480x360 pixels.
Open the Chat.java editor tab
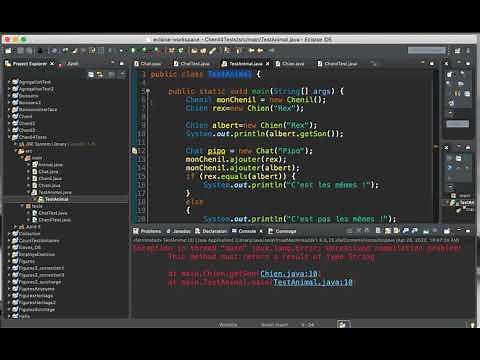pos(148,63)
